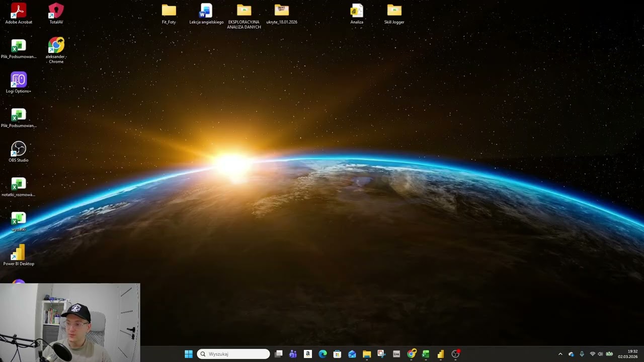Select the Plik_Podsumowan Excel file above OBS Studio

pyautogui.click(x=19, y=118)
